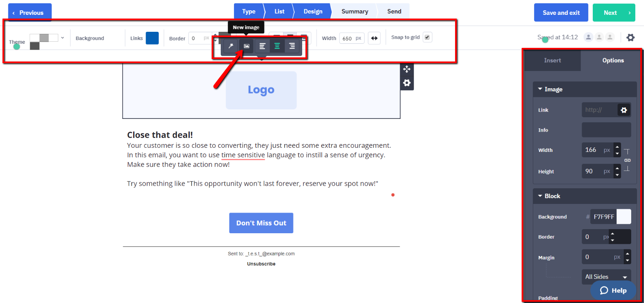The height and width of the screenshot is (303, 644).
Task: Collapse the Image section in Options panel
Action: point(540,89)
